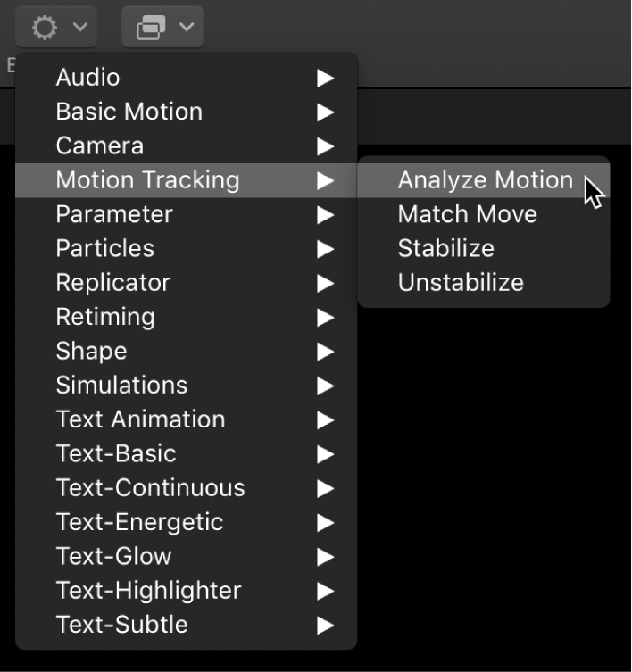
Task: Open the Camera behaviors category
Action: pos(99,145)
